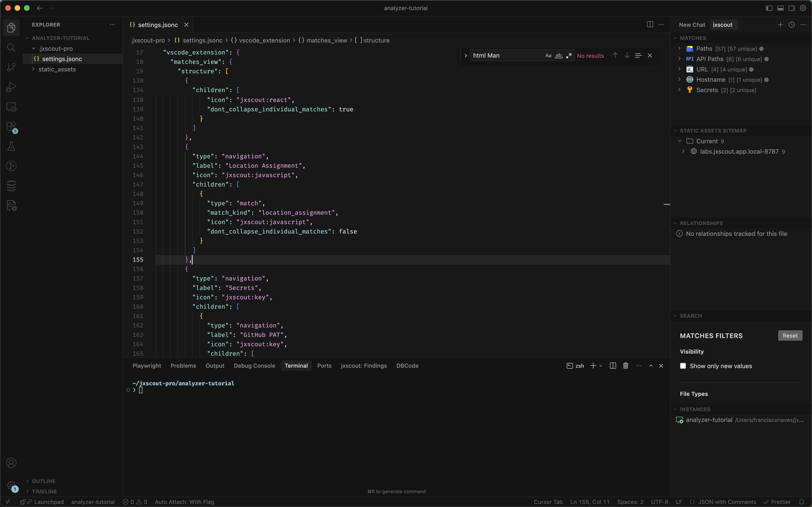
Task: Switch to the Debug Console tab
Action: click(254, 366)
